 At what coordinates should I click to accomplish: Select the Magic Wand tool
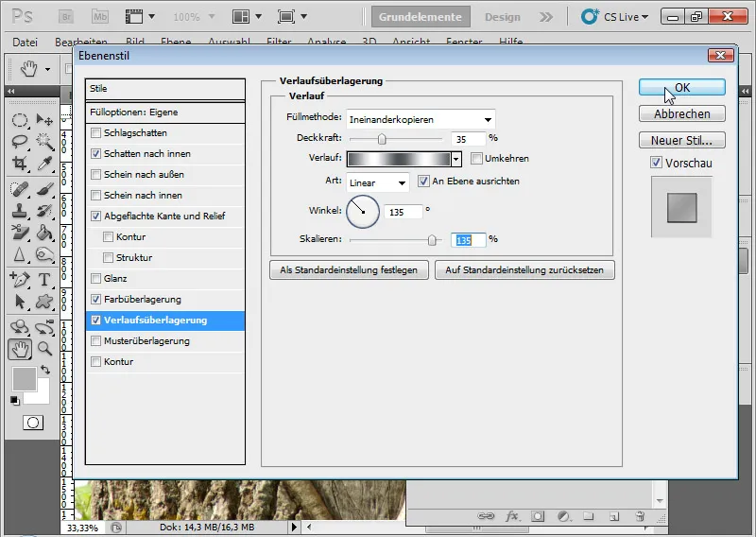pos(44,142)
